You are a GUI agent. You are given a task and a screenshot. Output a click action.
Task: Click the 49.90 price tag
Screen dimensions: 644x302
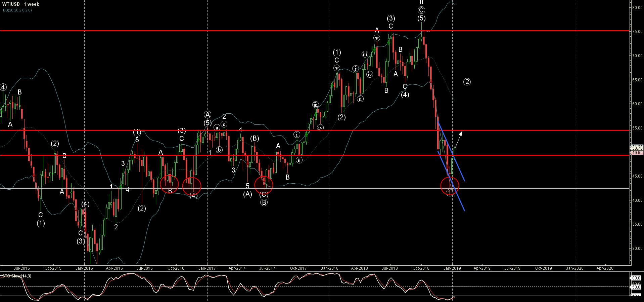coord(637,153)
